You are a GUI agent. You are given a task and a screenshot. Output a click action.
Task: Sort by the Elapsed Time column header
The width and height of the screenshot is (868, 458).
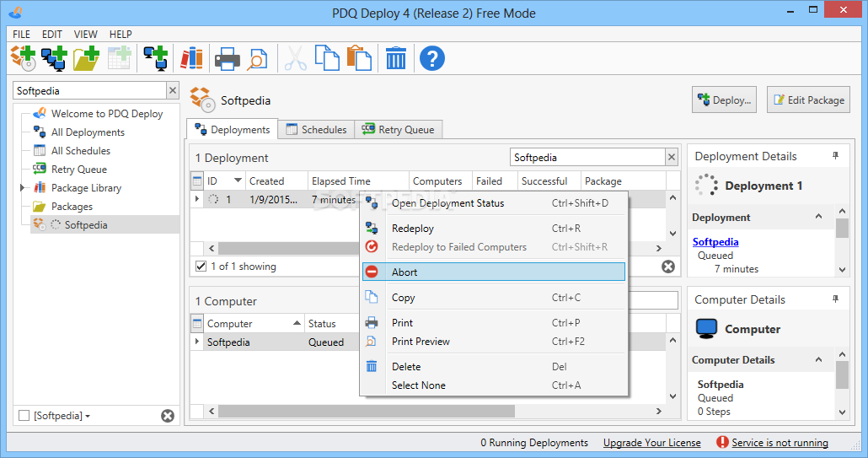click(357, 181)
